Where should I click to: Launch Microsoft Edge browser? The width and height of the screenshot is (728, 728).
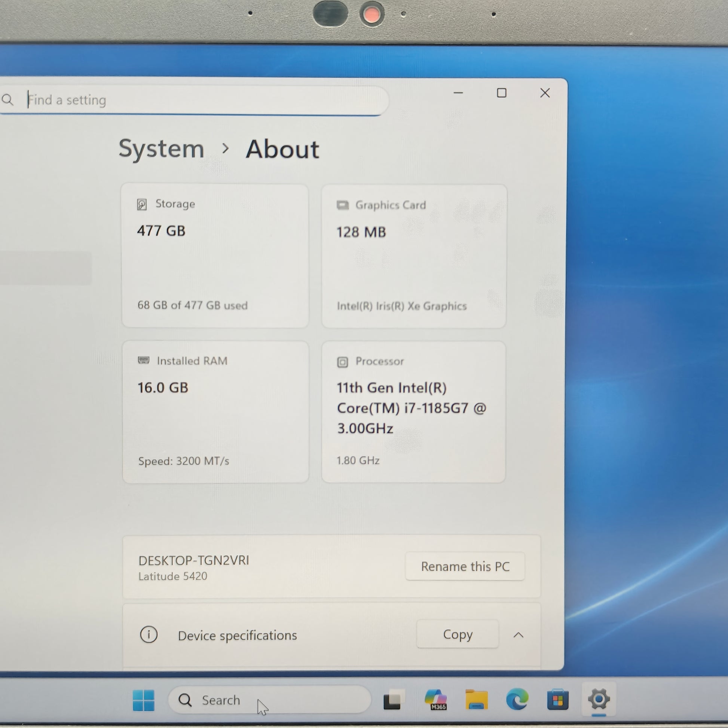pos(517,700)
